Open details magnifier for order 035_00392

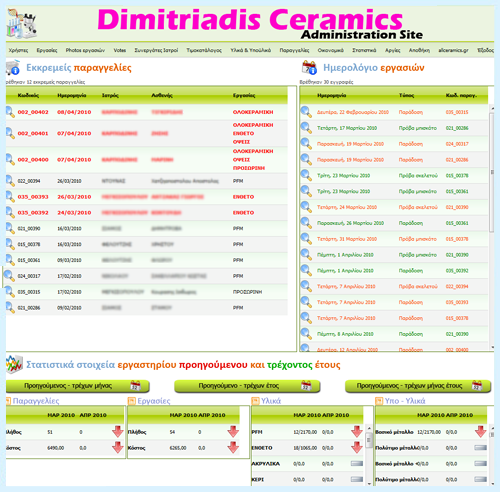10,212
